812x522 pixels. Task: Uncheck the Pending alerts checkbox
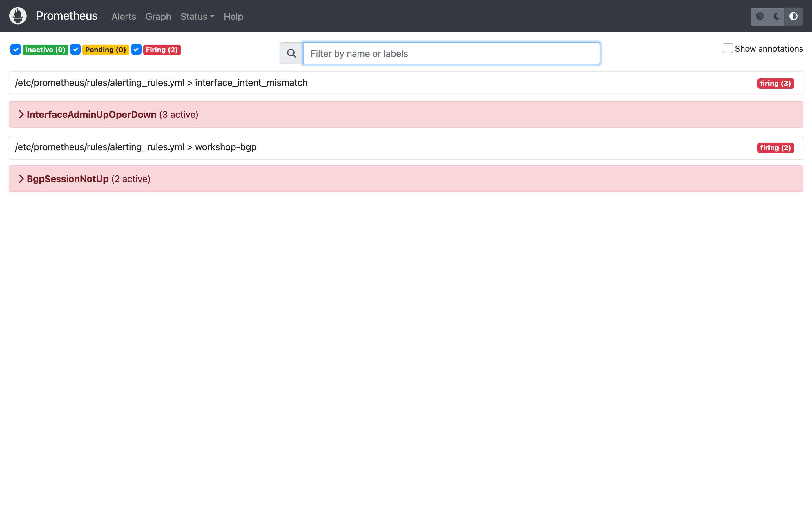[75, 50]
